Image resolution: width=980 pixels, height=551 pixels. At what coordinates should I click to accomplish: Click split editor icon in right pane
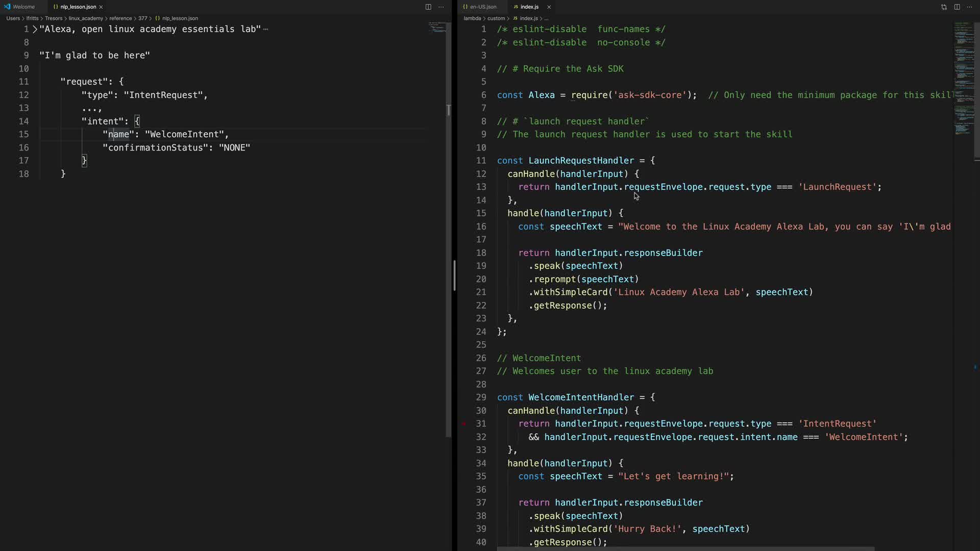tap(957, 7)
